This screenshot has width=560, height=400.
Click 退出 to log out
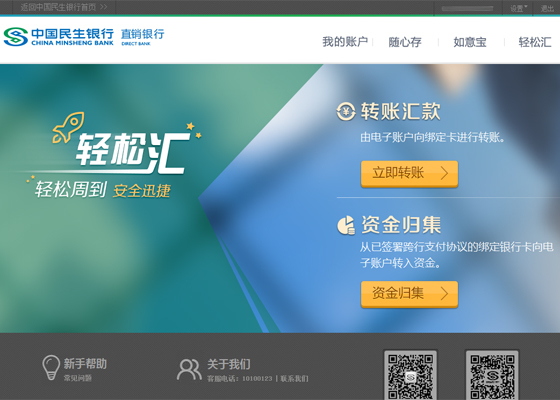tap(547, 8)
